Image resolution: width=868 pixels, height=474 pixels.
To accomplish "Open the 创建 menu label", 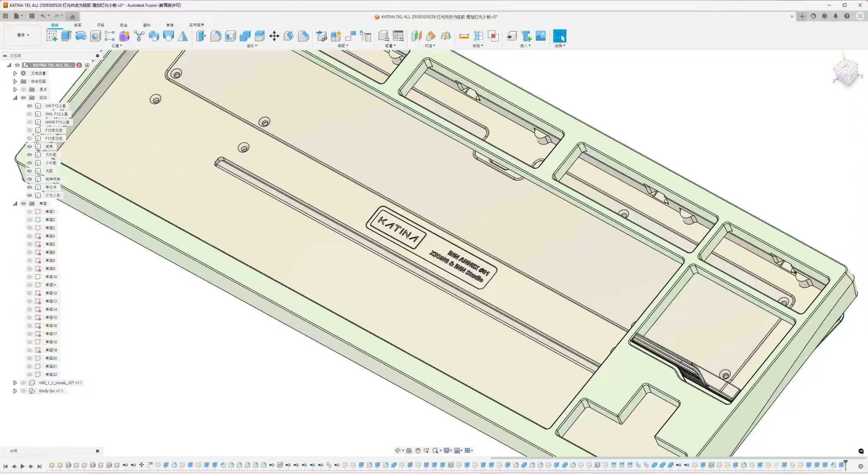I will 117,46.
